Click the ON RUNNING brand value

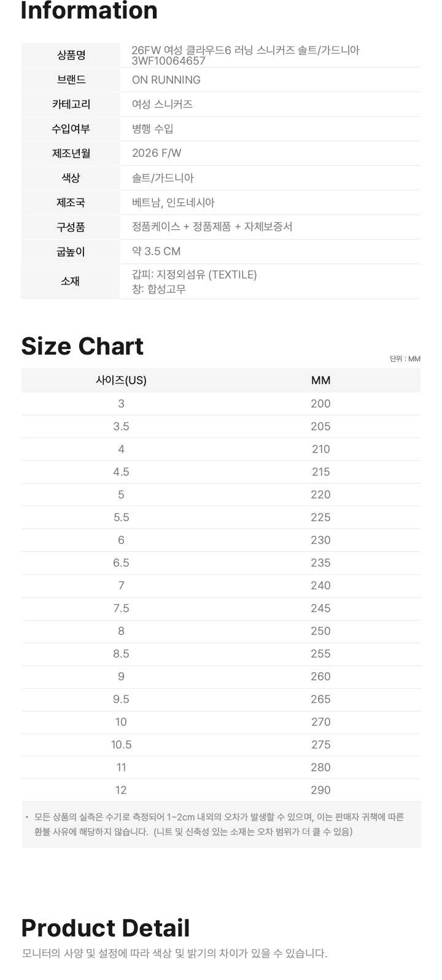pyautogui.click(x=166, y=80)
